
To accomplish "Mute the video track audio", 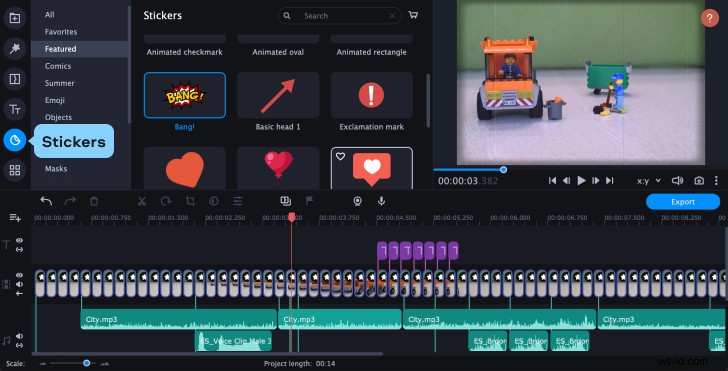I will click(20, 284).
